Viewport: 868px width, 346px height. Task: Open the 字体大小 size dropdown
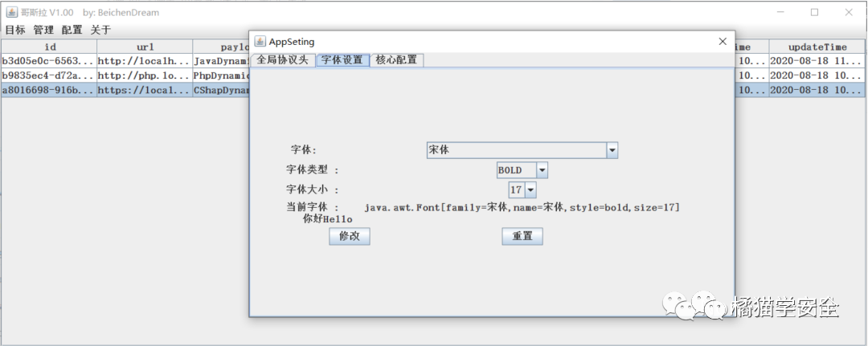point(530,190)
